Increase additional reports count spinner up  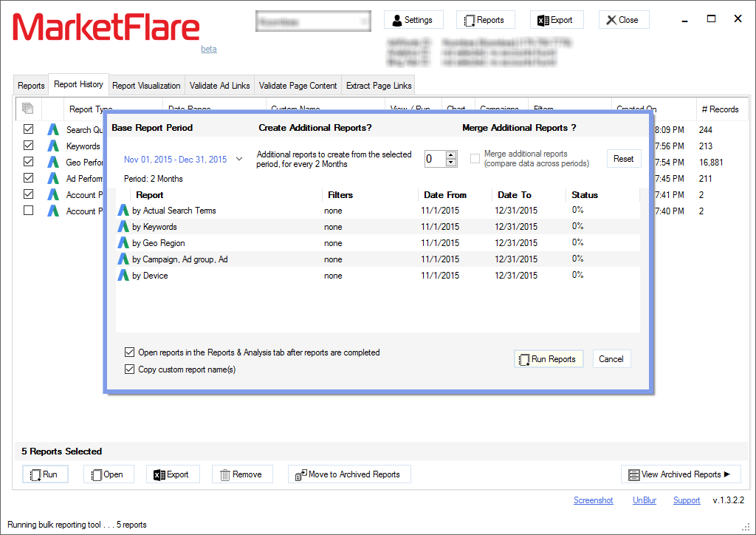tap(451, 155)
